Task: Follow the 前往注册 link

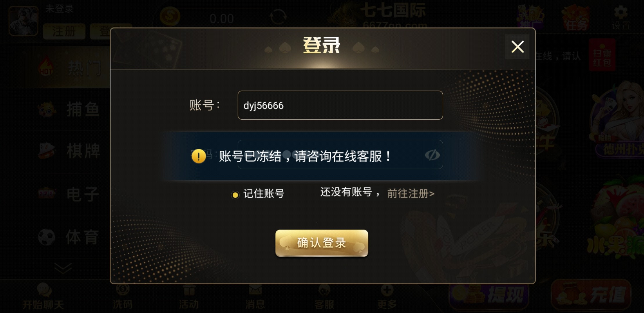Action: coord(411,194)
